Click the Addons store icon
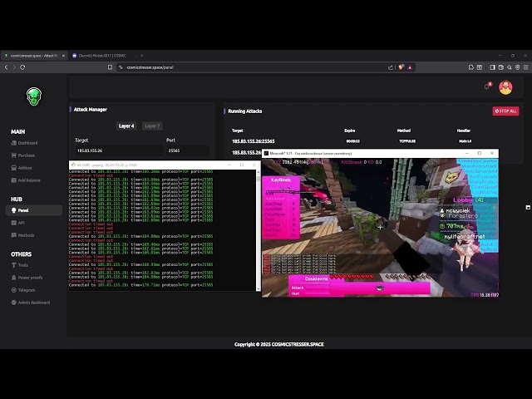The image size is (532, 399). [x=13, y=168]
